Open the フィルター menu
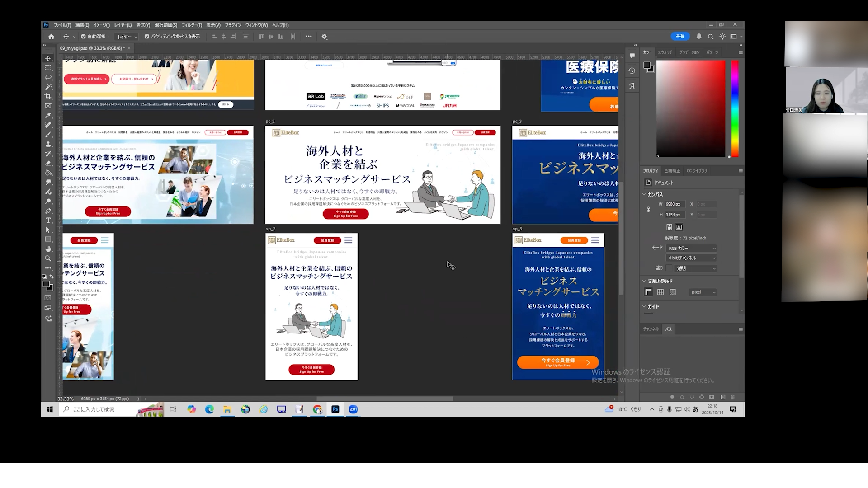 tap(192, 25)
